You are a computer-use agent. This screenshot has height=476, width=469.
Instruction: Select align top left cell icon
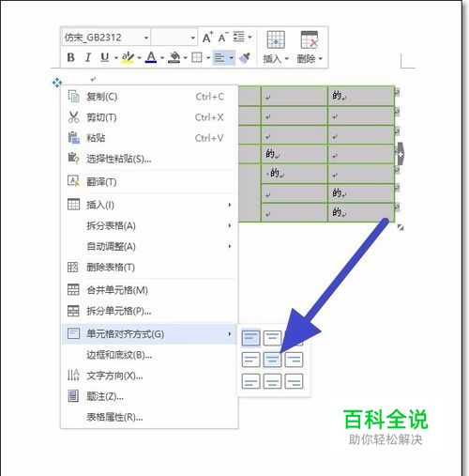250,338
